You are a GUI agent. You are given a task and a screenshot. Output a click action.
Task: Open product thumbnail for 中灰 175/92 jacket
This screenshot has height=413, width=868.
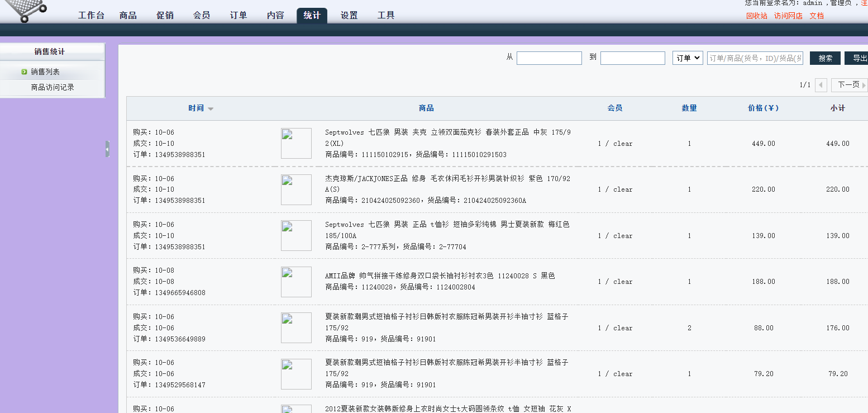(x=296, y=143)
